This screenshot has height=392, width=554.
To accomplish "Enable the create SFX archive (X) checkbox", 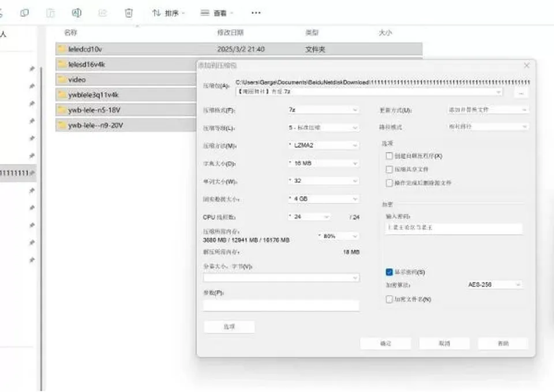I will coord(390,156).
